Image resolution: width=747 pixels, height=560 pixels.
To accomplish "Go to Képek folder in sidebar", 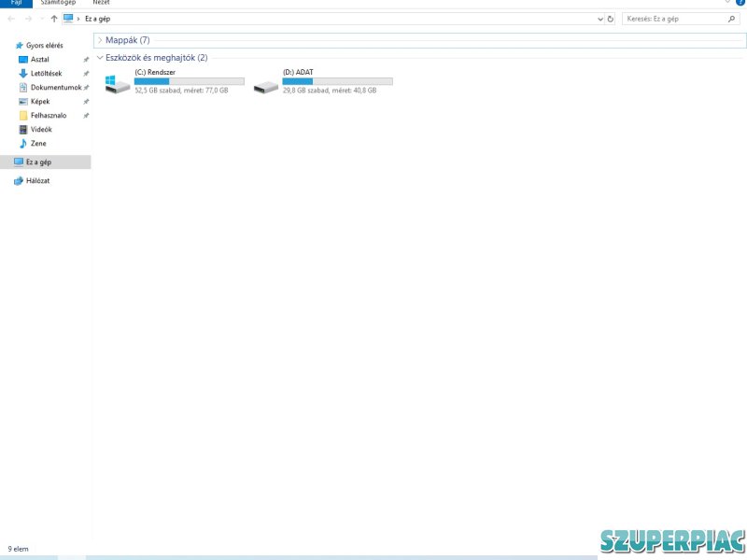I will pos(40,102).
